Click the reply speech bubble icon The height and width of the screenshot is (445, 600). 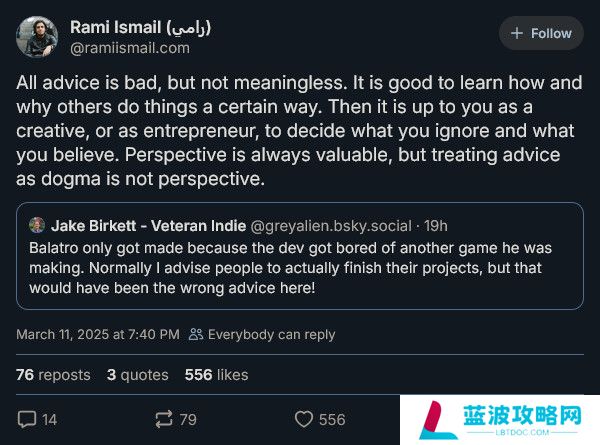(x=27, y=420)
